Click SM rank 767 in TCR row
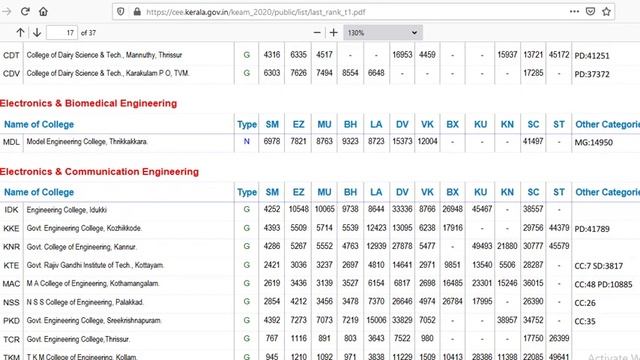The image size is (640, 360). click(272, 338)
